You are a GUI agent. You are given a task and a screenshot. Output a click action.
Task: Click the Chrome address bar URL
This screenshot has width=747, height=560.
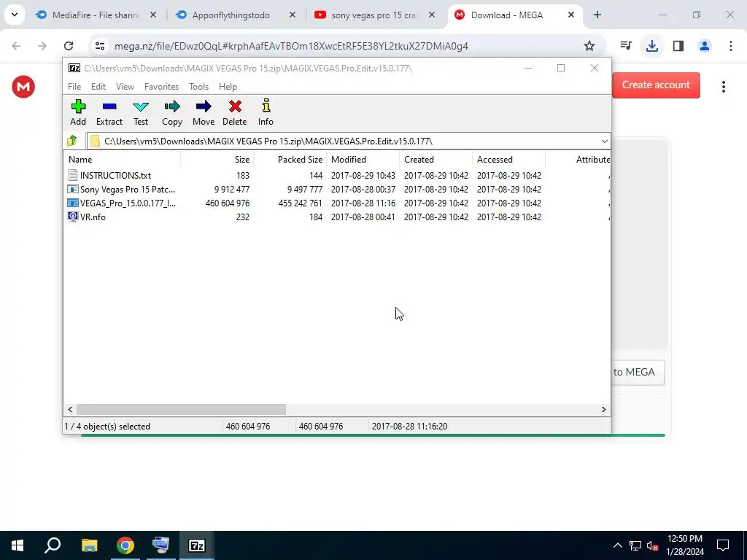(x=291, y=46)
